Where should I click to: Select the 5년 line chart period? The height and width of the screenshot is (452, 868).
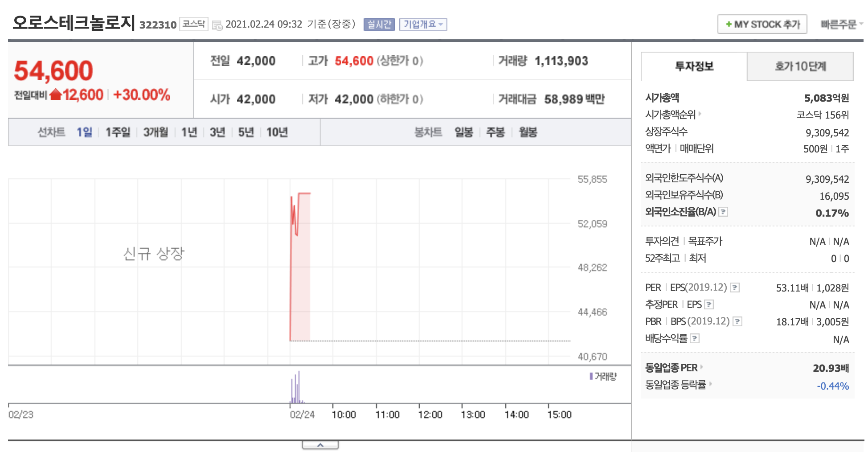(x=246, y=132)
